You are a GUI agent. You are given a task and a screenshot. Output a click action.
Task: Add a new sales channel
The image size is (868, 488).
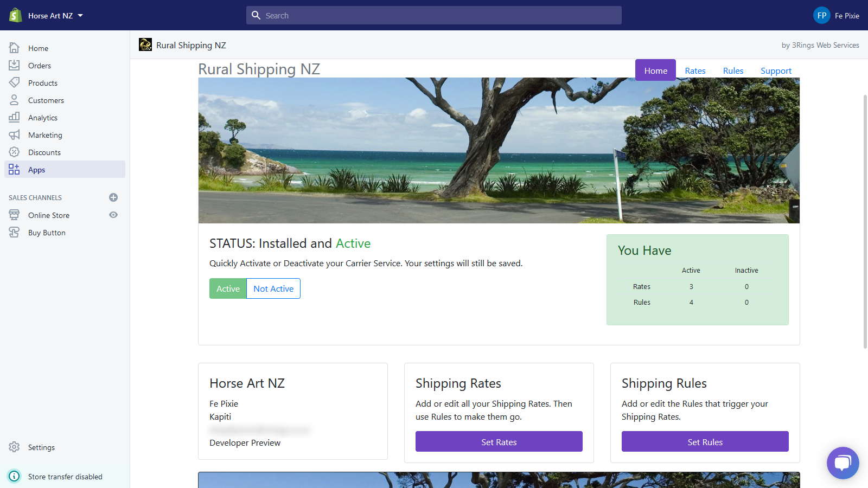click(x=113, y=197)
